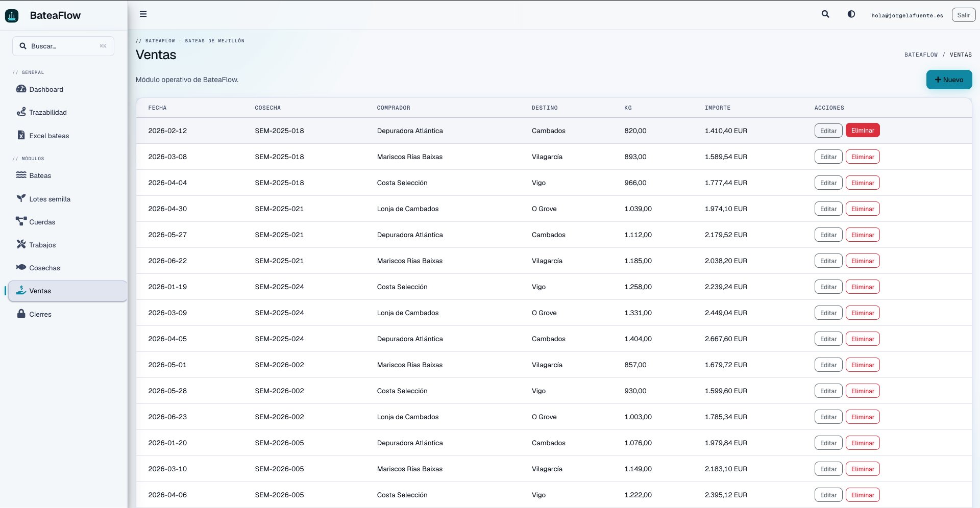Image resolution: width=980 pixels, height=508 pixels.
Task: Edit the 2026-02-12 sale row
Action: [828, 131]
